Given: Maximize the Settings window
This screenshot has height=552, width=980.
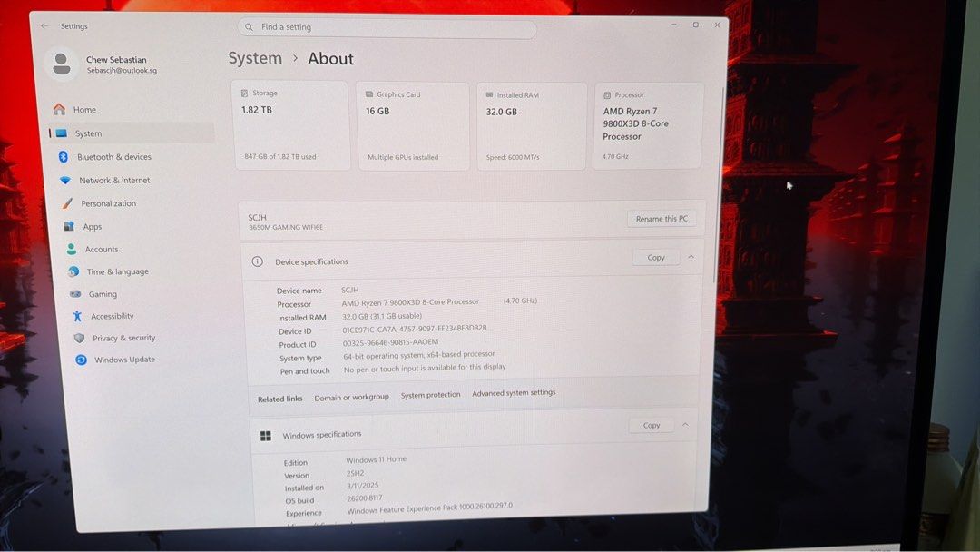Looking at the screenshot, I should pyautogui.click(x=696, y=25).
